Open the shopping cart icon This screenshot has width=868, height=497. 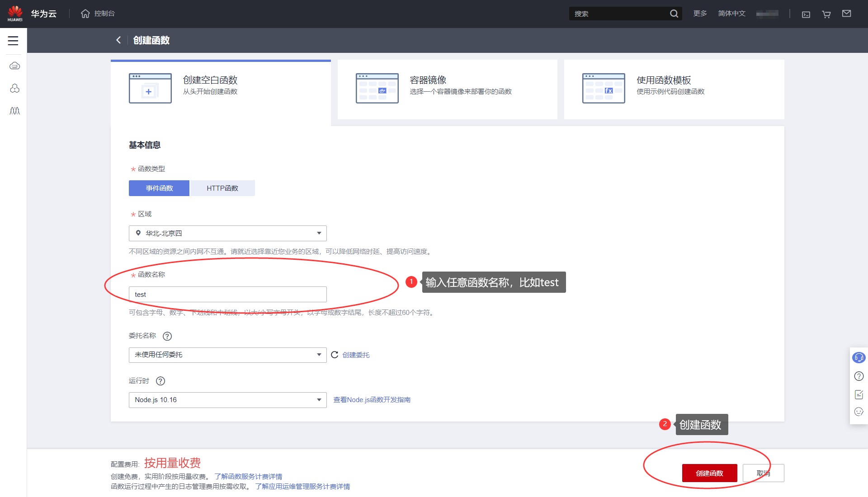826,14
